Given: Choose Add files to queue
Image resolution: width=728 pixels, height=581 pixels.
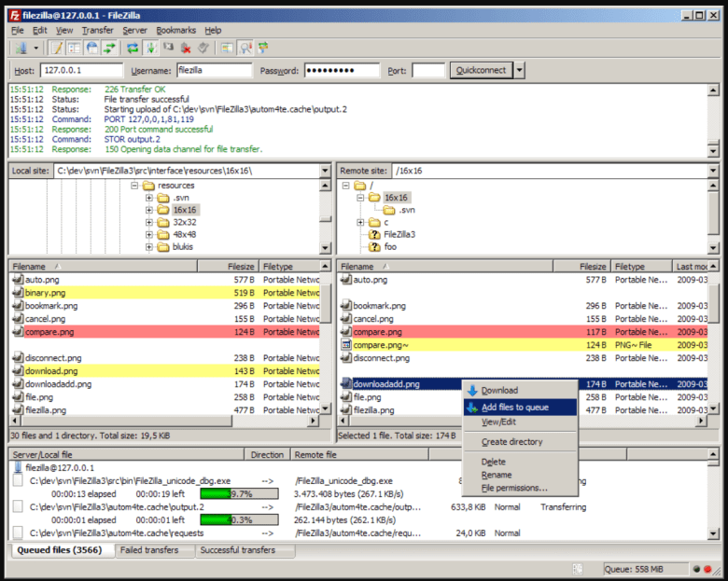Looking at the screenshot, I should pos(520,407).
